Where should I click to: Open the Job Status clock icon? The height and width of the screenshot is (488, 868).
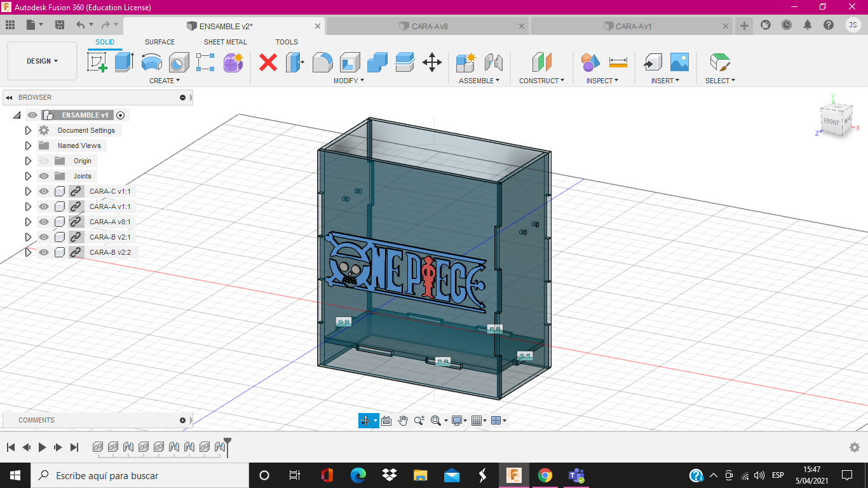click(x=787, y=25)
